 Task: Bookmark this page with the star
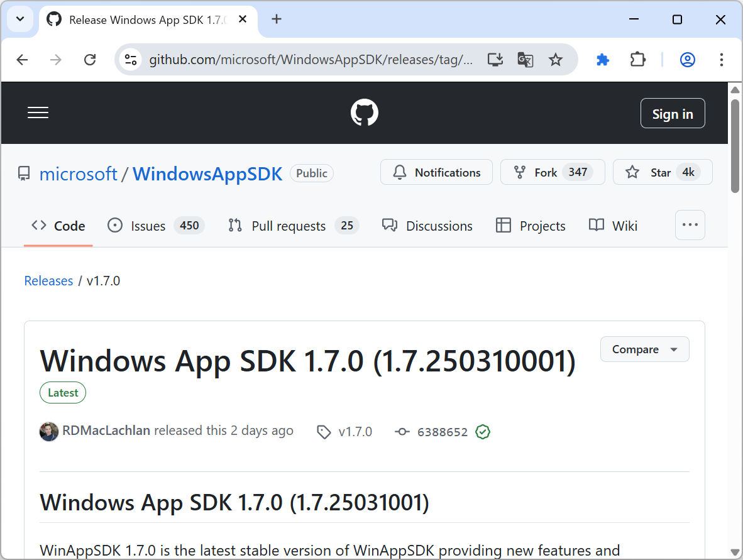(x=555, y=60)
